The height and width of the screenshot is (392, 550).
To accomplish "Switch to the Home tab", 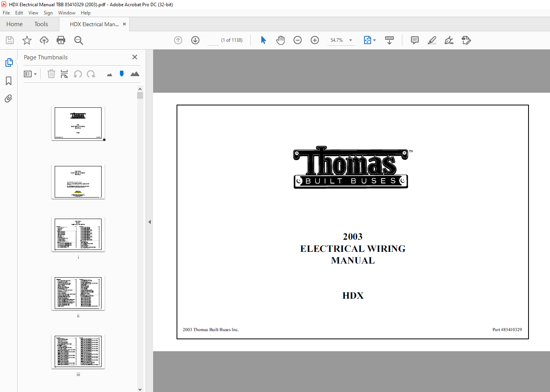I will point(14,24).
